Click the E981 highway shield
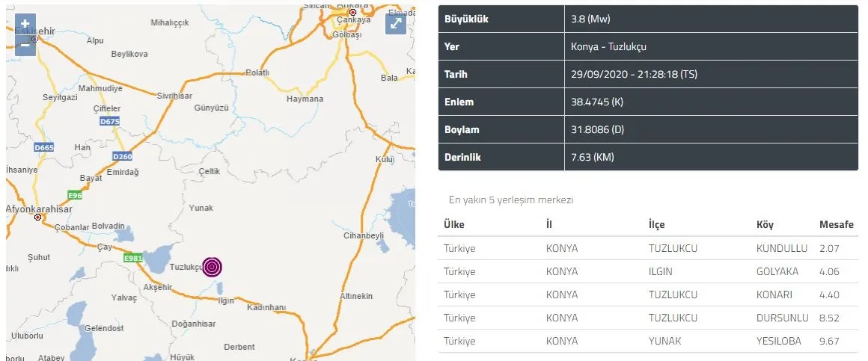This screenshot has height=361, width=868. 132,258
